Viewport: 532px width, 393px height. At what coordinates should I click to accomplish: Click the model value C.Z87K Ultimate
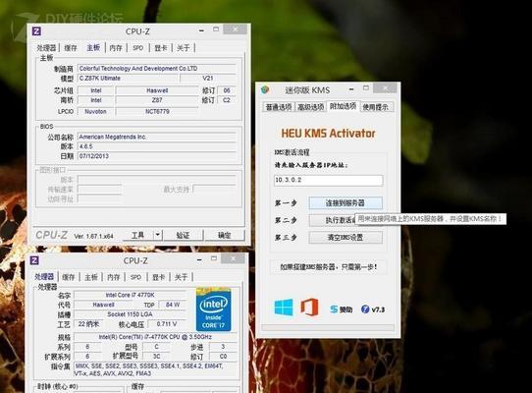click(x=128, y=79)
